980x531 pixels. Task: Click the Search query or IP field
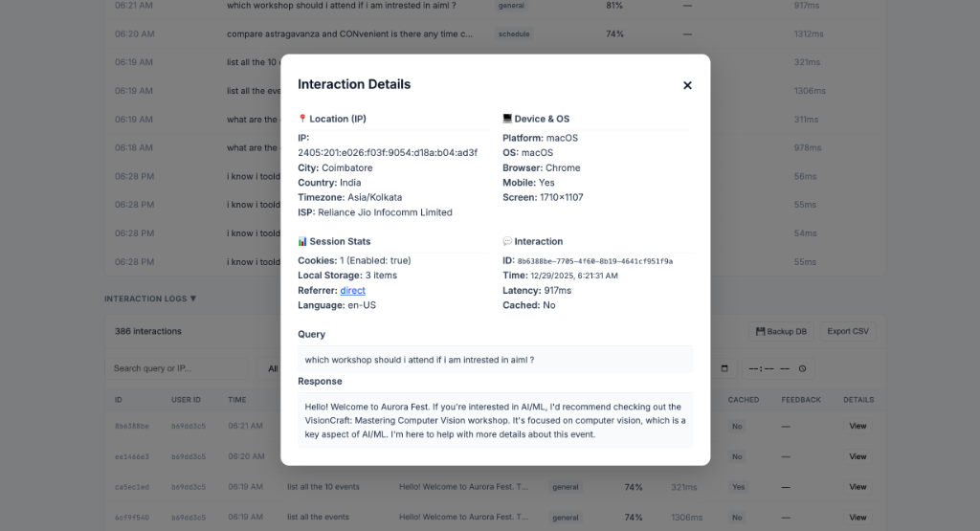point(176,368)
